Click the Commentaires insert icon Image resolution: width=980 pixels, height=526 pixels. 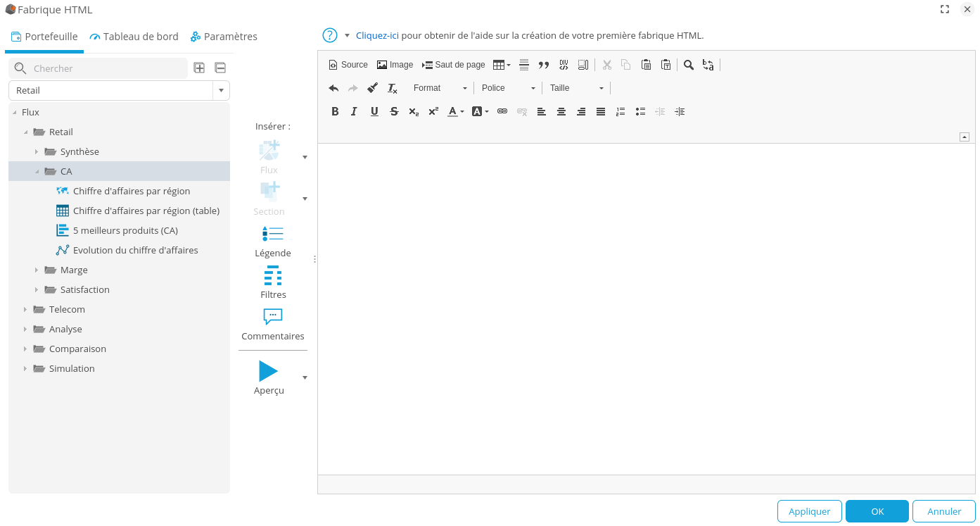[272, 317]
